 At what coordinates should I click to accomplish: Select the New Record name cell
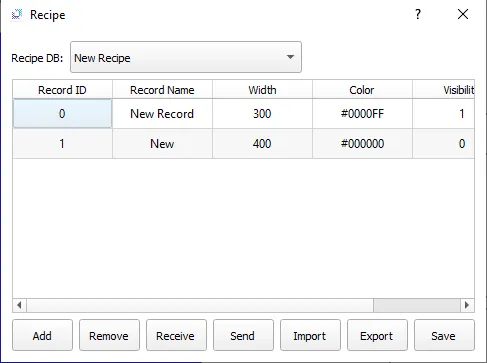162,114
